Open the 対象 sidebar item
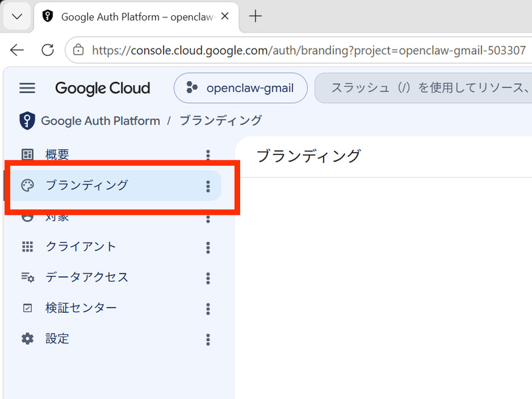Image resolution: width=532 pixels, height=399 pixels. (114, 217)
